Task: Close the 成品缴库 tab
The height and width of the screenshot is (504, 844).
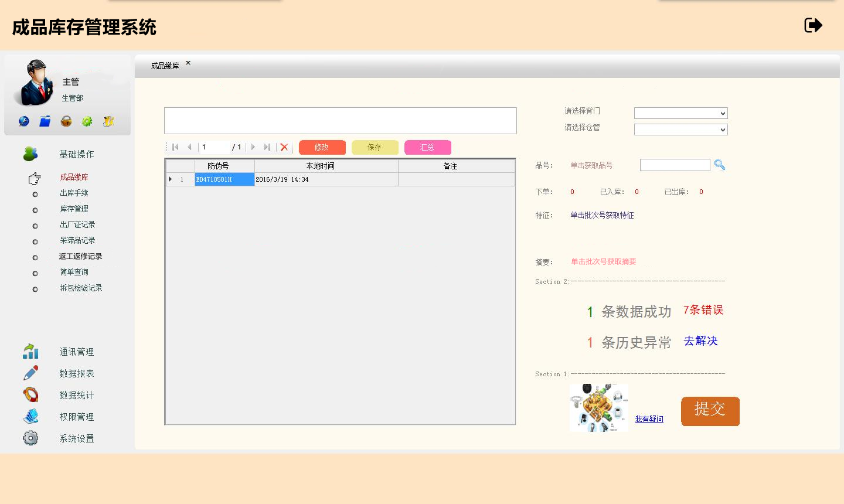Action: click(x=188, y=63)
